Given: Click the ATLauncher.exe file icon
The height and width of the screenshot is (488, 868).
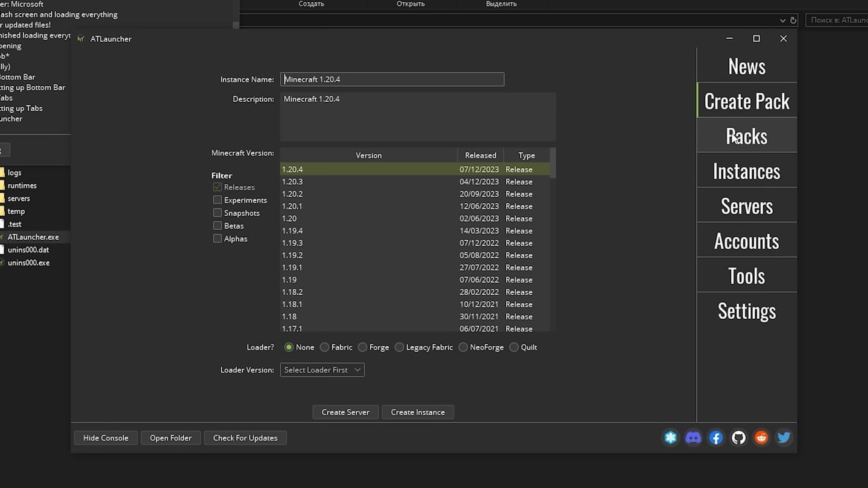Looking at the screenshot, I should [2, 237].
